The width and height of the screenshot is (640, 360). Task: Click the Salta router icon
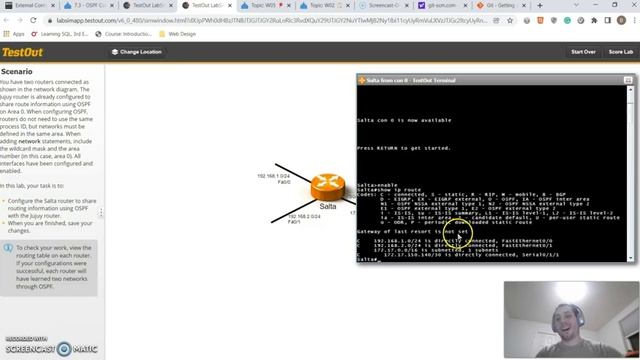[328, 187]
